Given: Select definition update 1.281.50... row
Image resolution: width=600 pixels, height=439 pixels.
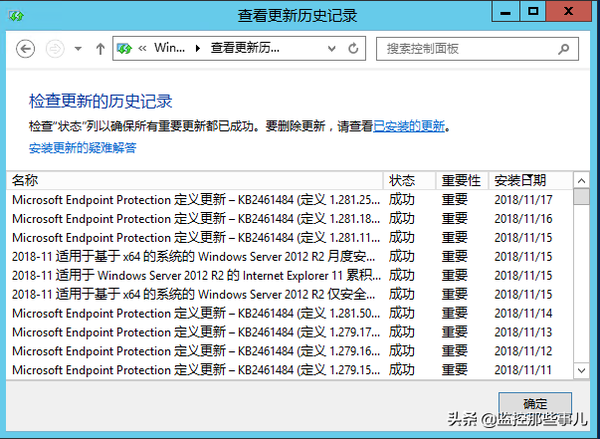Looking at the screenshot, I should 290,313.
